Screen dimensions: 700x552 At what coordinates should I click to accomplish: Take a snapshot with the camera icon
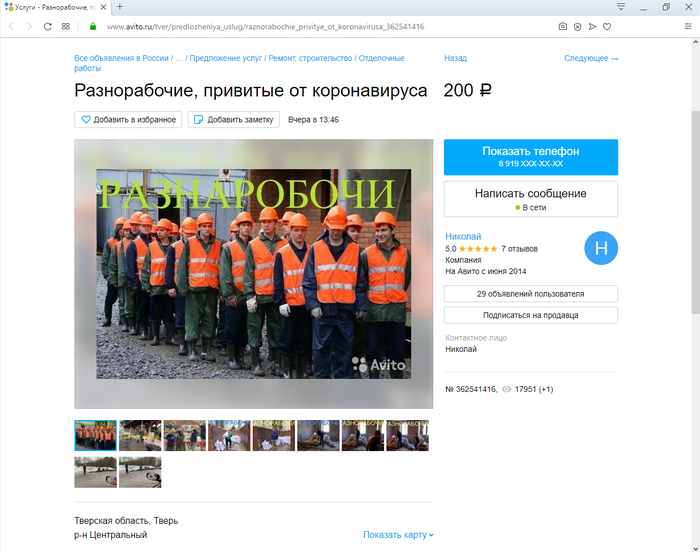click(x=563, y=26)
